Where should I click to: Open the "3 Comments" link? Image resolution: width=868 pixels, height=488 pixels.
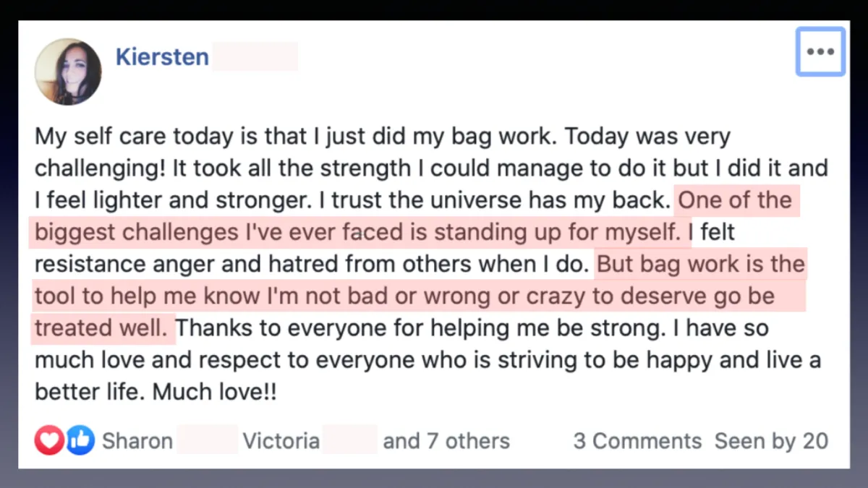[637, 441]
